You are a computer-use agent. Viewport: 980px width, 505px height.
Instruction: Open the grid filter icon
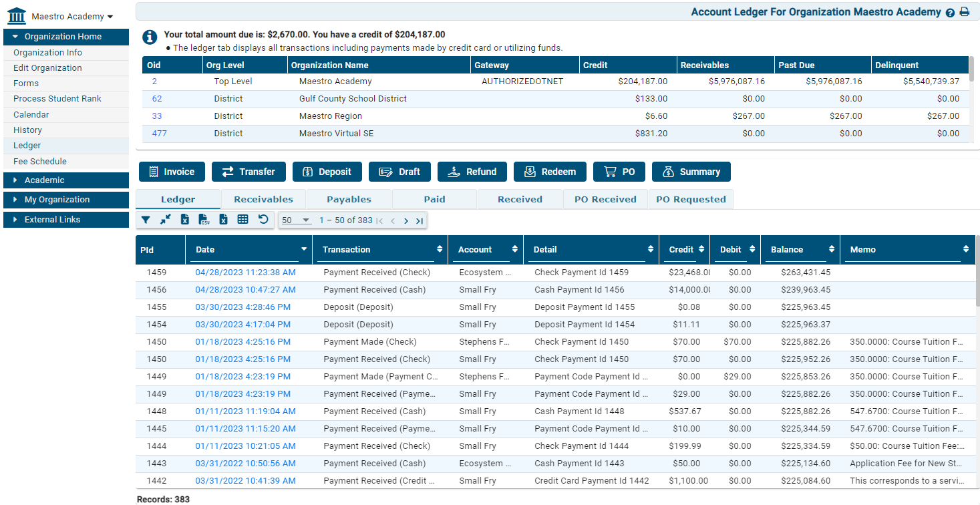[x=146, y=220]
